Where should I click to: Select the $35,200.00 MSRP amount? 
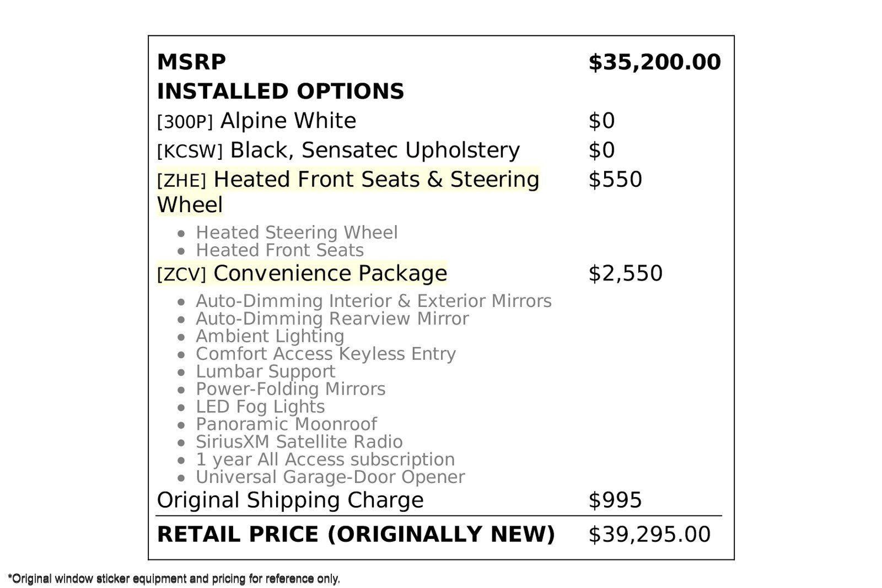tap(654, 62)
